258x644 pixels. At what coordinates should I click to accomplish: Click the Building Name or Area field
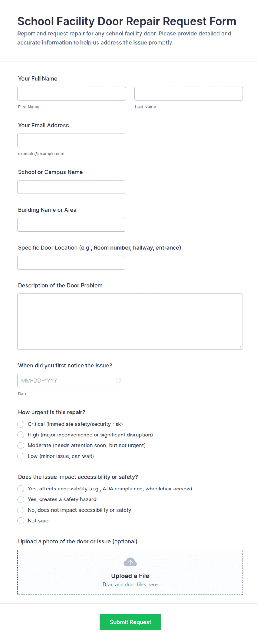(x=71, y=225)
